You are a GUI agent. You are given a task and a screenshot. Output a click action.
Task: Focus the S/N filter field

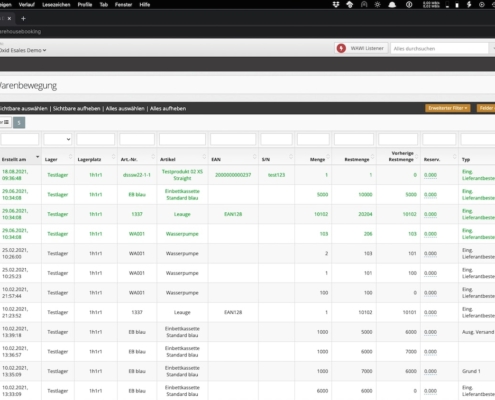(276, 139)
